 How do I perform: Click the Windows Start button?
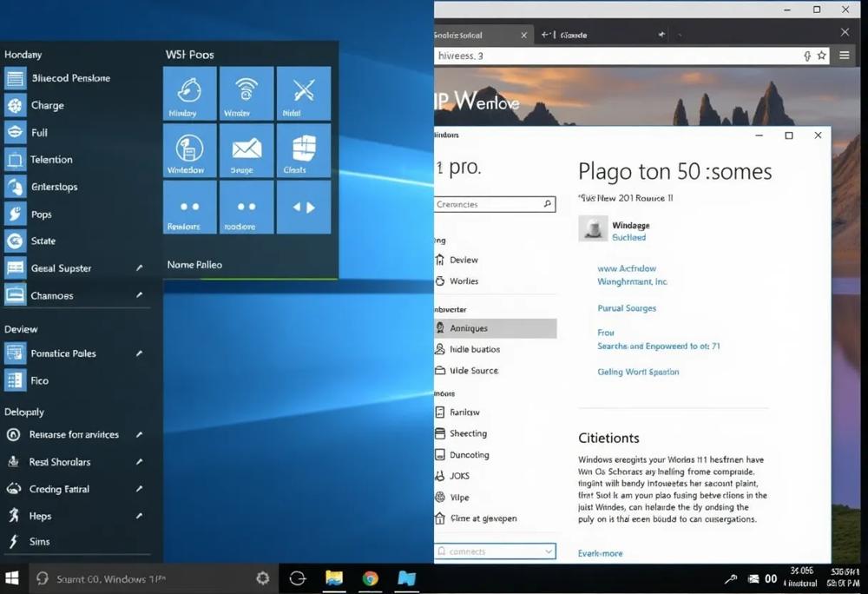tap(12, 578)
